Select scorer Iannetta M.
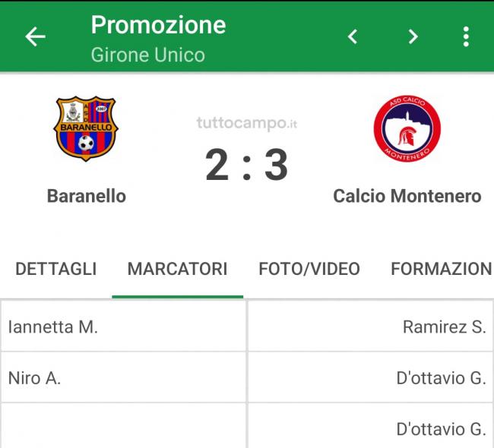494x448 pixels. pyautogui.click(x=53, y=327)
